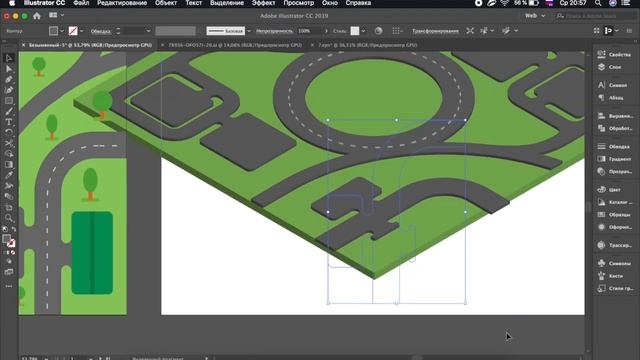Click stroke color box in tools panel

click(x=11, y=243)
